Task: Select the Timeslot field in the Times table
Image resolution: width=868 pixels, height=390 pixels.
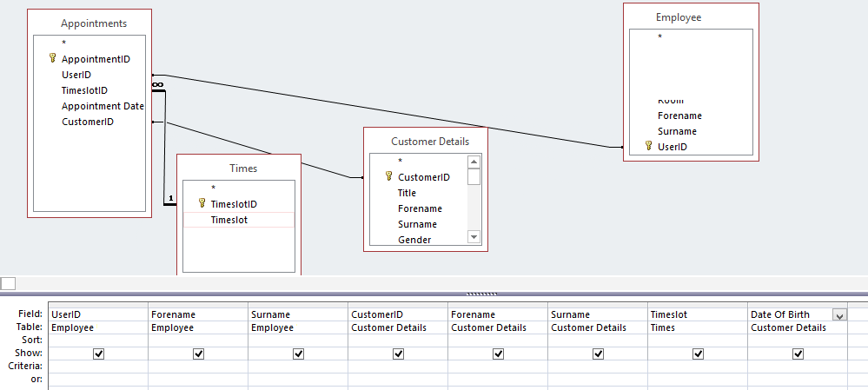Action: [x=229, y=220]
